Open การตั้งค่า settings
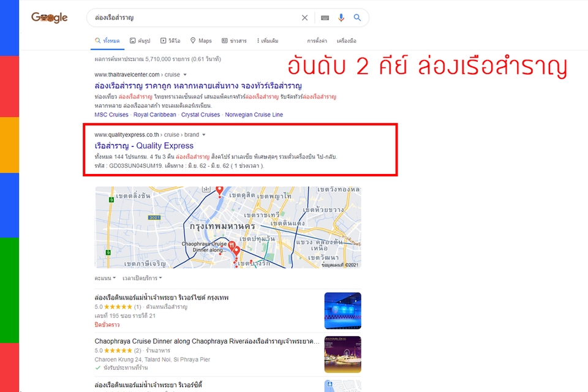This screenshot has height=392, width=588. pyautogui.click(x=317, y=40)
